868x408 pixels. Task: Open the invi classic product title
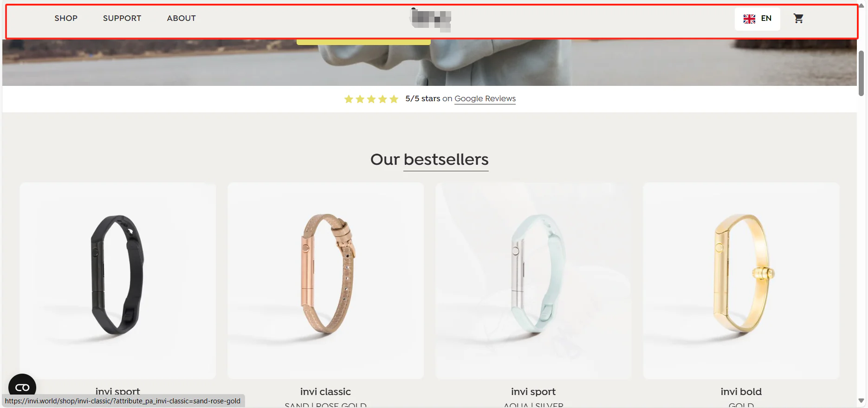tap(325, 391)
